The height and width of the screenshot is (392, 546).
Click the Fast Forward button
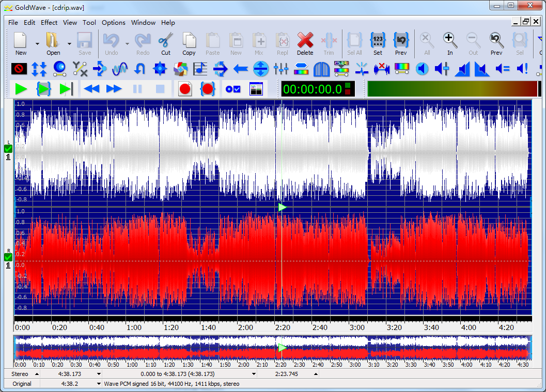(x=114, y=89)
